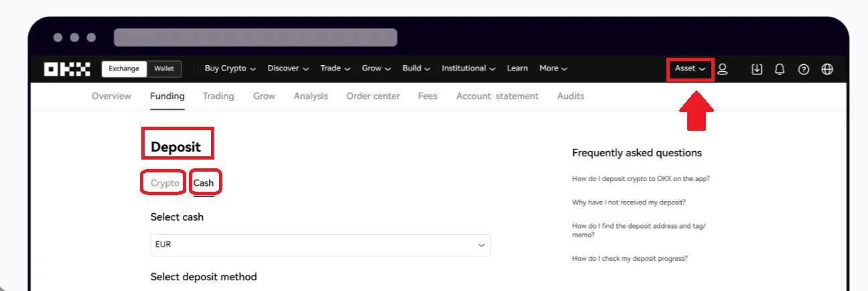Open FAQ on depositing crypto on app

(x=641, y=179)
